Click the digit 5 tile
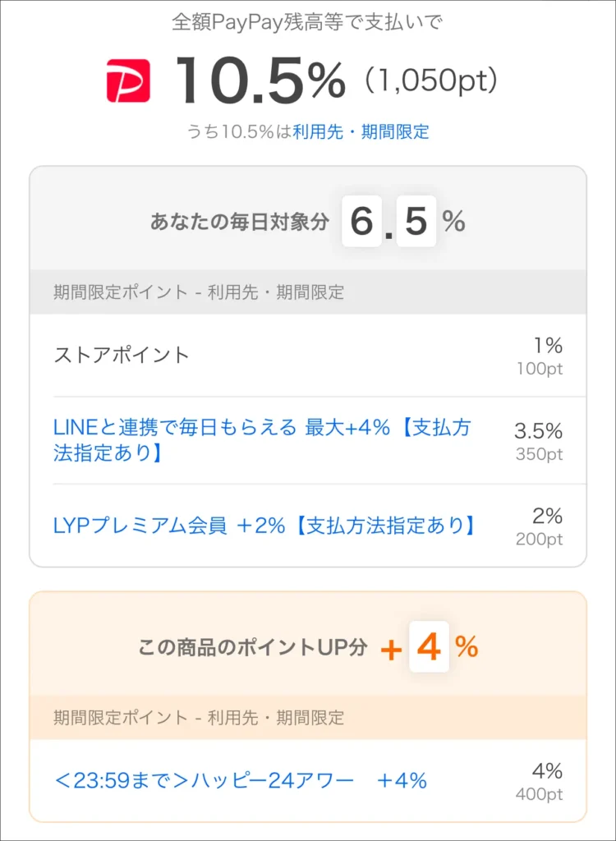The width and height of the screenshot is (616, 841). pos(416,222)
